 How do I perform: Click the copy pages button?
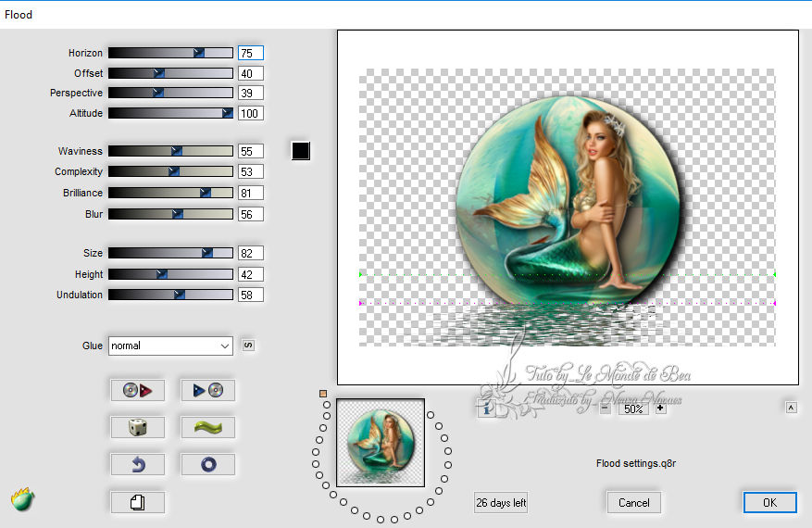pos(137,502)
